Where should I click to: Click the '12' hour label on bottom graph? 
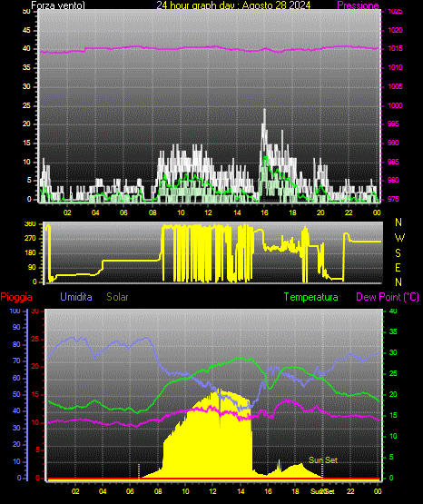[x=212, y=491]
